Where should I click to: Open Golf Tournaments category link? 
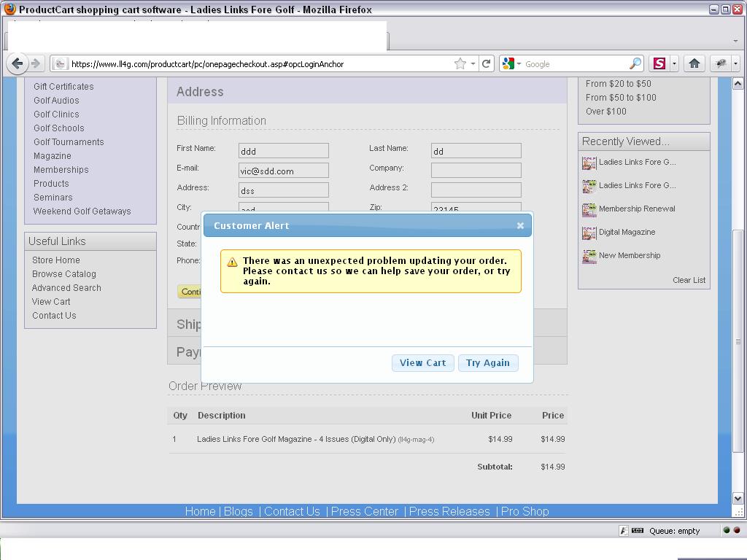(x=69, y=142)
